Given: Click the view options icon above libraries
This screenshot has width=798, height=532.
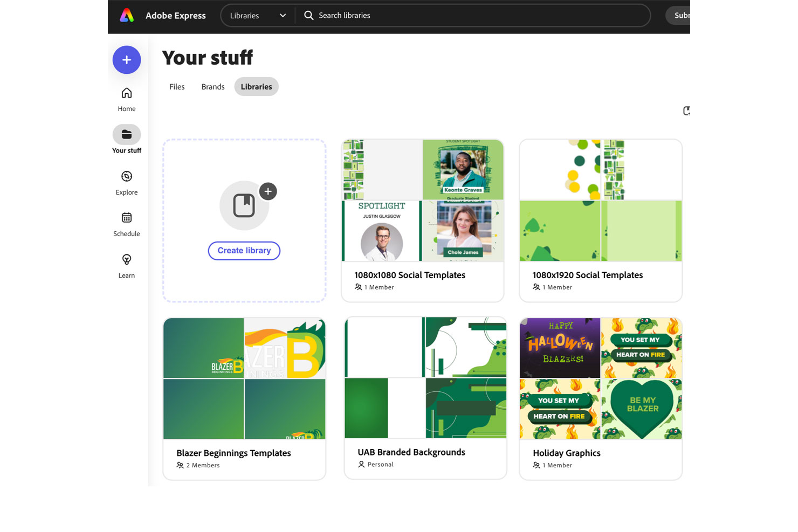Looking at the screenshot, I should (x=686, y=111).
